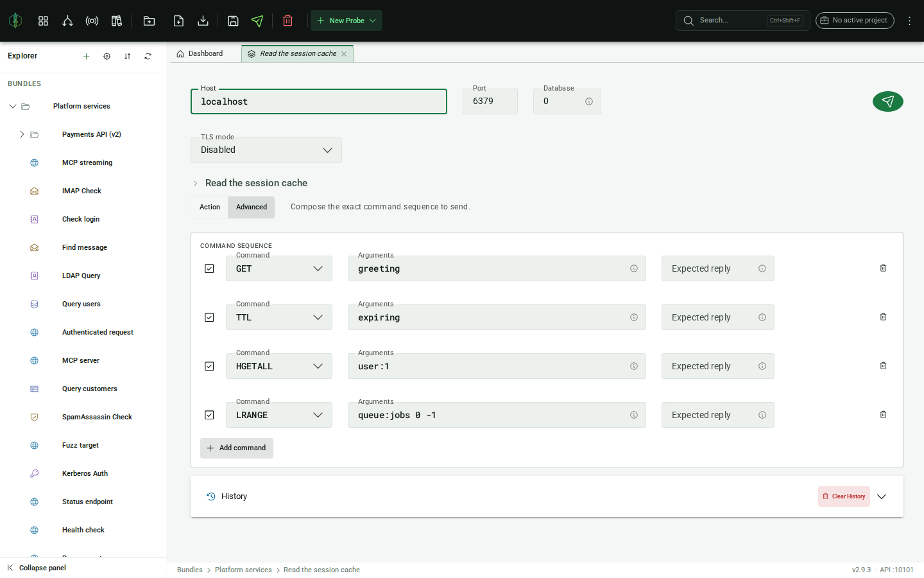Uncheck the GET command checkbox
Screen dimensions: 924x578
click(209, 268)
